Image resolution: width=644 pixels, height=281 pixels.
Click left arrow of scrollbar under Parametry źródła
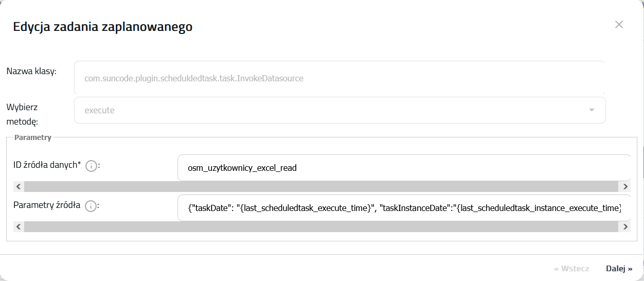(19, 226)
